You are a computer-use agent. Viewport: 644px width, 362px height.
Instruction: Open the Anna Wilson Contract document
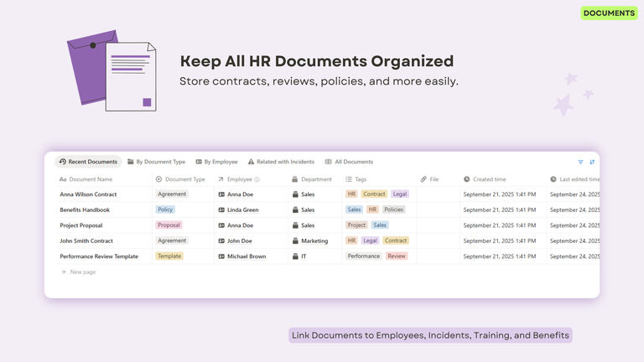point(88,194)
